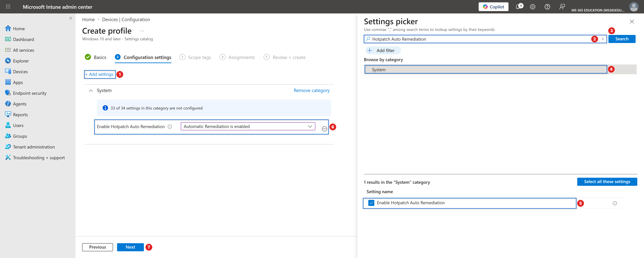Open Endpoint security in the sidebar

pos(26,93)
